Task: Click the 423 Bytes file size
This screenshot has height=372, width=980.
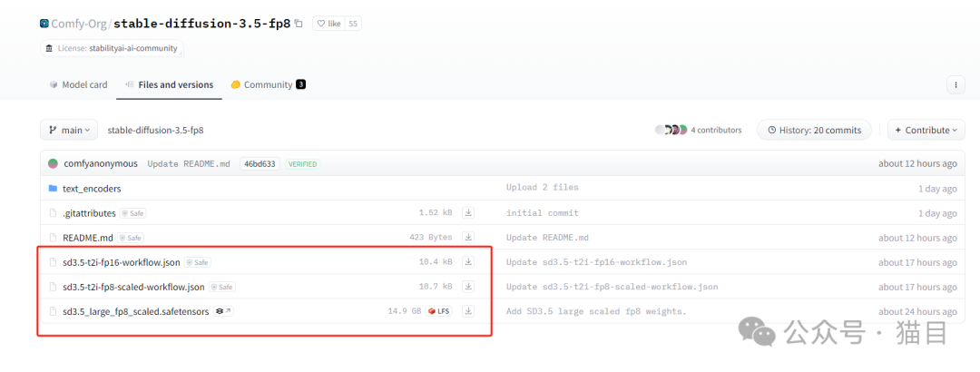Action: pyautogui.click(x=431, y=238)
